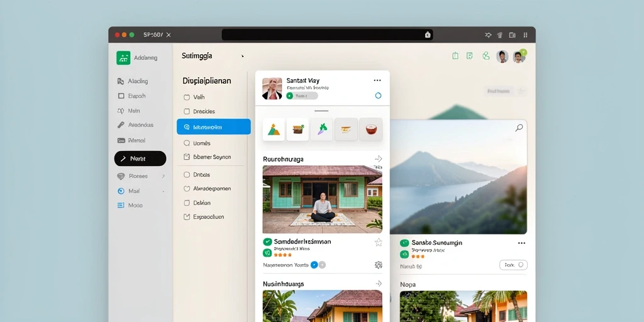Click the black address bar field
Image resolution: width=644 pixels, height=322 pixels.
pos(327,35)
